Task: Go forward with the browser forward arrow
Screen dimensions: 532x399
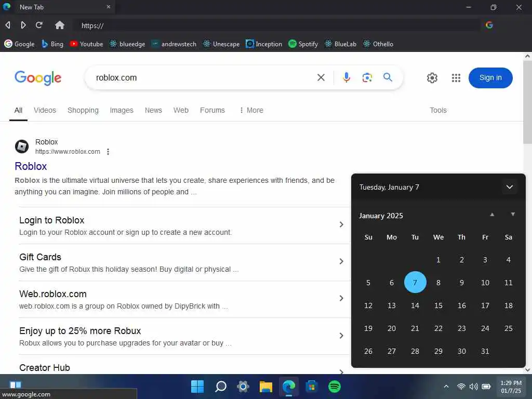Action: [23, 25]
